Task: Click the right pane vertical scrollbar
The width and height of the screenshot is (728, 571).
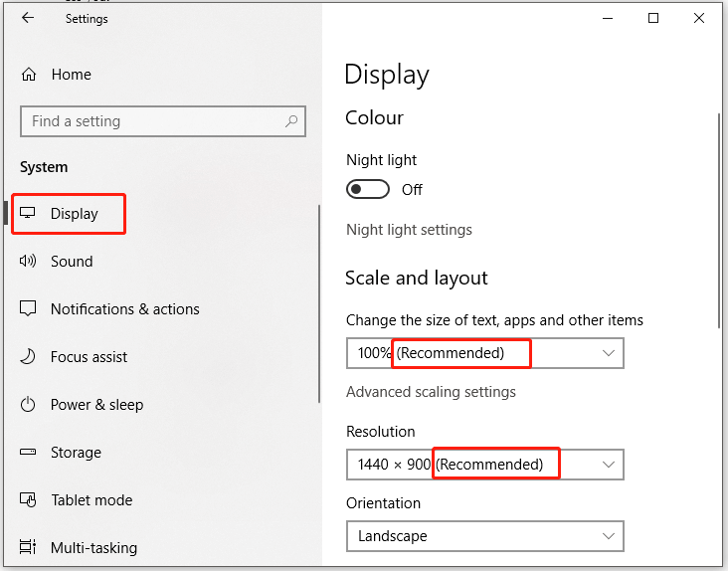Action: pyautogui.click(x=719, y=221)
